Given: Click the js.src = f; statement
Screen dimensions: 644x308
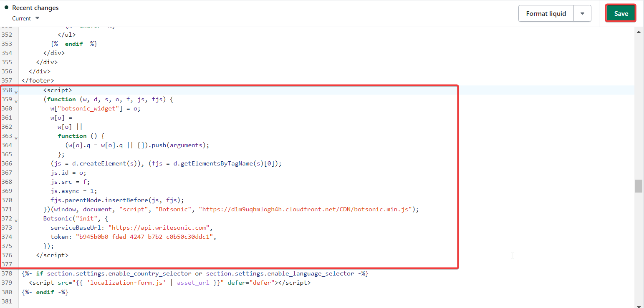Looking at the screenshot, I should [71, 182].
